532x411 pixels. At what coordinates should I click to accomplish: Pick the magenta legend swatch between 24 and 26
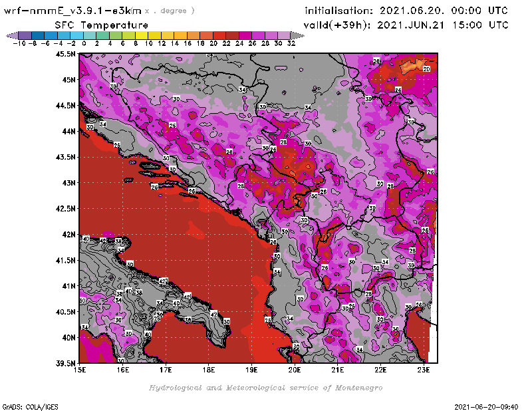point(245,35)
